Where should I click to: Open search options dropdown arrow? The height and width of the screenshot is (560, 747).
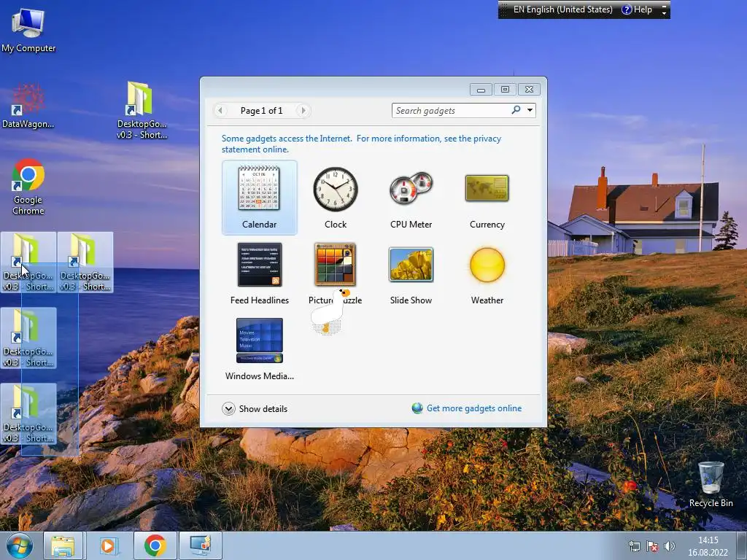(530, 111)
